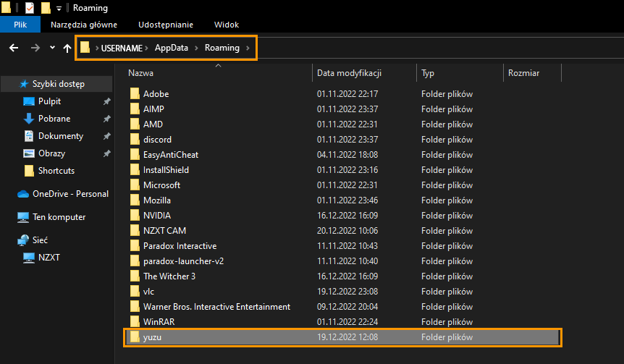Go up one folder level arrow
This screenshot has height=364, width=624.
tap(67, 48)
